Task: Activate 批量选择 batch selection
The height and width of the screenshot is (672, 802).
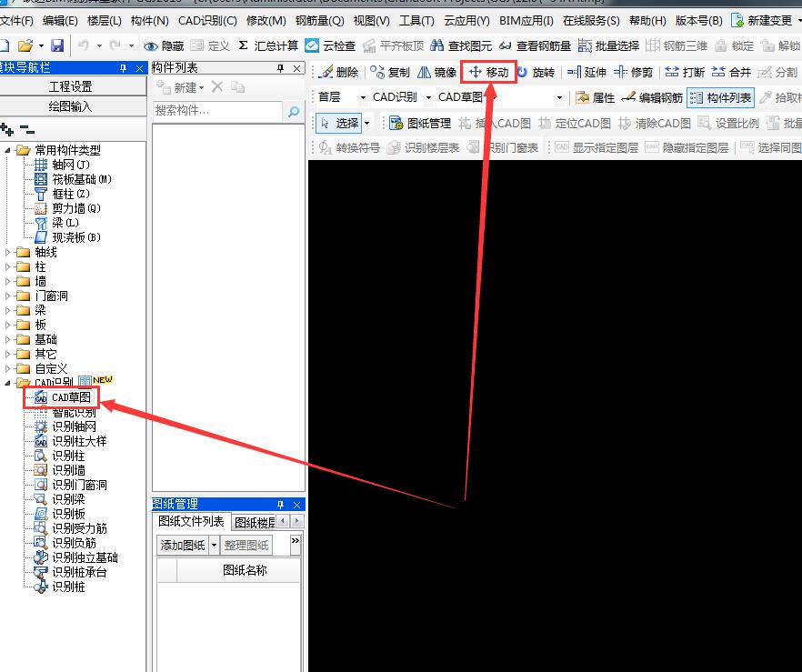Action: point(608,45)
